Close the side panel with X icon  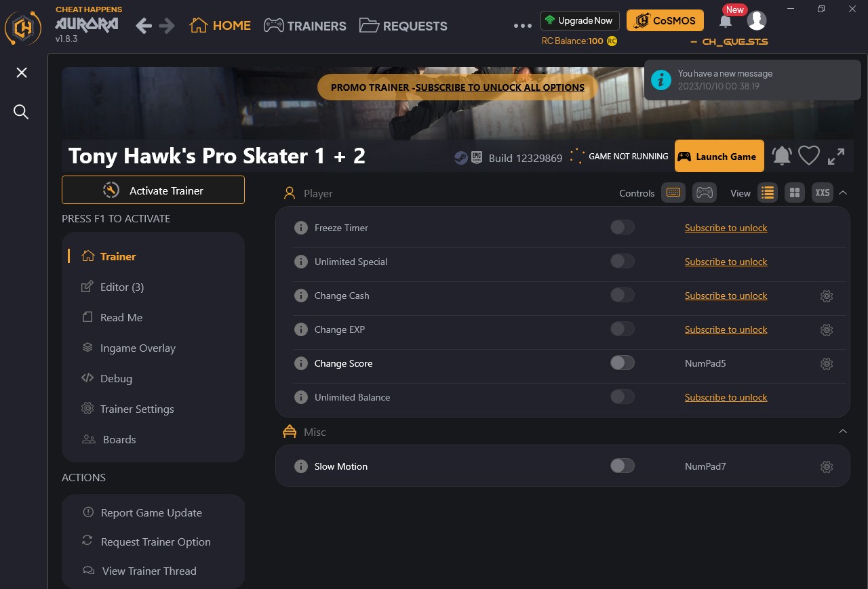pos(22,73)
